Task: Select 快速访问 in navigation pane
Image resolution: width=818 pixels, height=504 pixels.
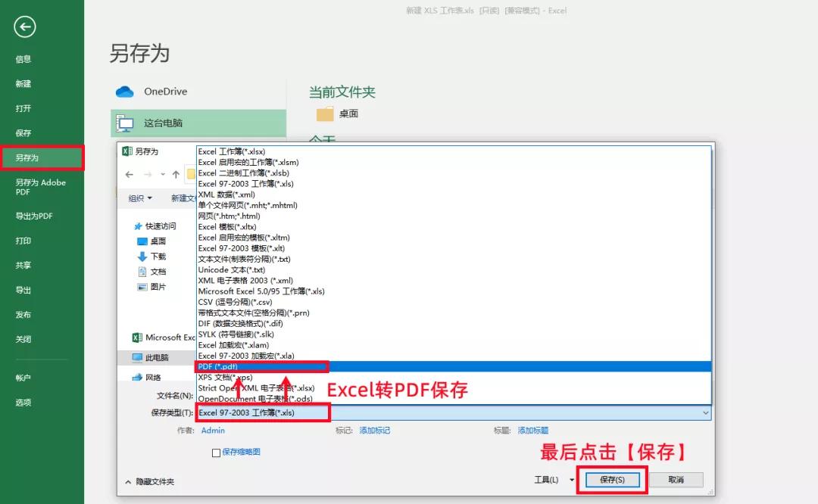Action: pos(155,226)
